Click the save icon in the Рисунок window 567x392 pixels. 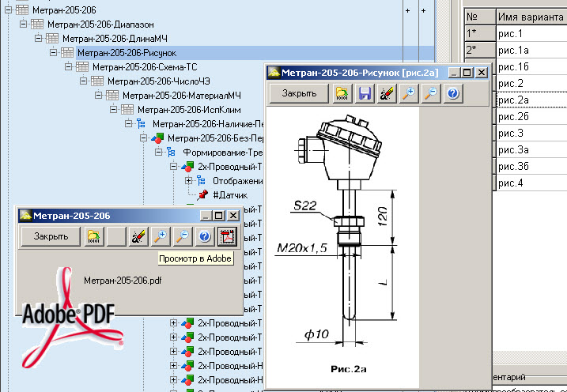point(365,93)
